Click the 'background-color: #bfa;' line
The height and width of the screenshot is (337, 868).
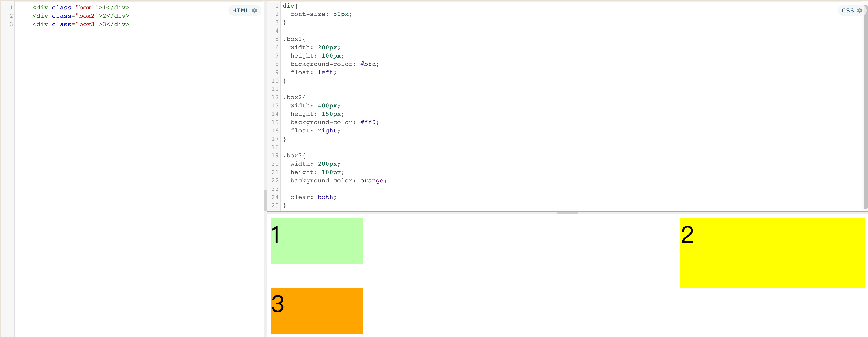(335, 64)
